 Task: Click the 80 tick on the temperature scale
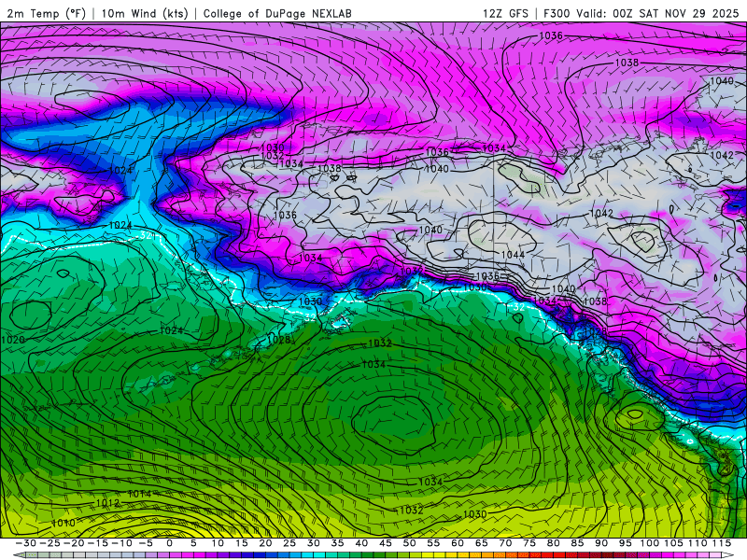553,543
